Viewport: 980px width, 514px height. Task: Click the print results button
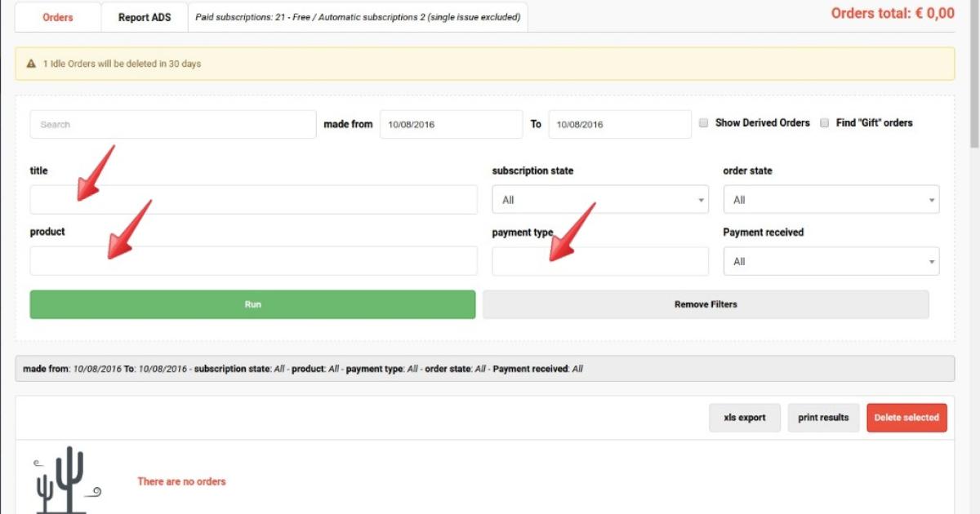click(x=823, y=418)
